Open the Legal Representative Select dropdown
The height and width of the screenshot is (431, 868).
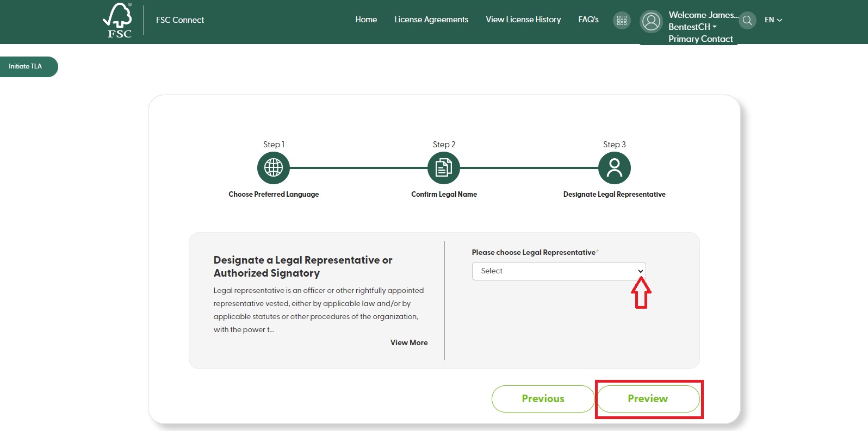coord(559,271)
